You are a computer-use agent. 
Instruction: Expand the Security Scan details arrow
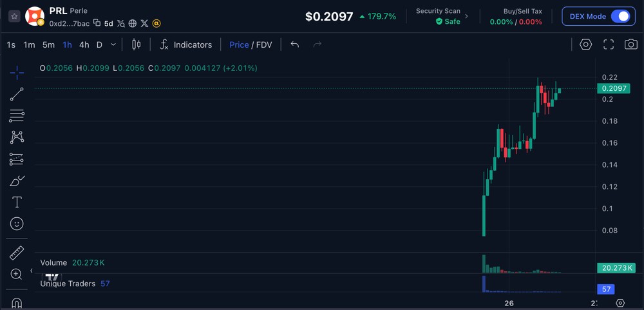[x=466, y=17]
